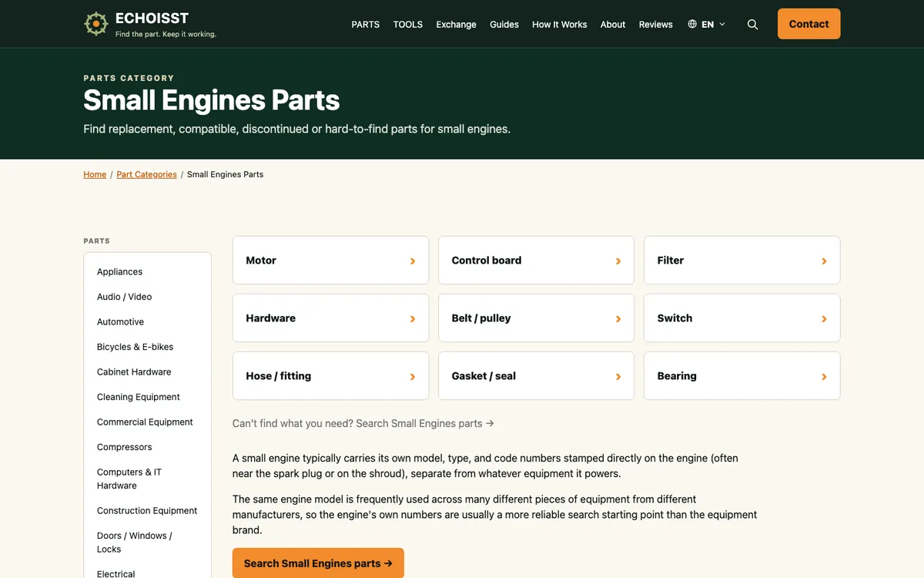This screenshot has width=924, height=578.
Task: Choose the Gasket / seal card
Action: click(x=536, y=376)
